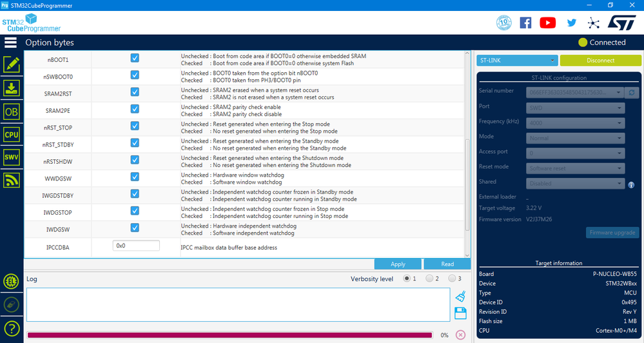Screen dimensions: 644x343
Task: Toggle the SRAM2RST checkbox
Action: 135,92
